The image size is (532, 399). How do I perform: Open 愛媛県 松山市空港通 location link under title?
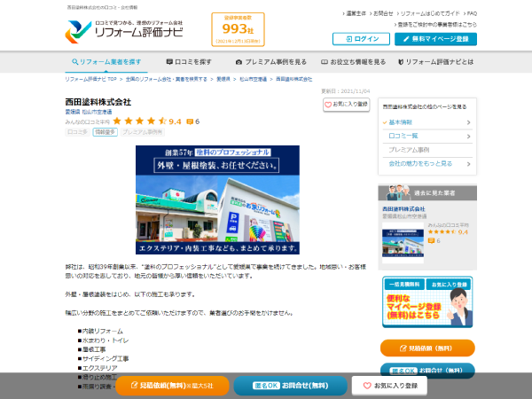point(89,112)
